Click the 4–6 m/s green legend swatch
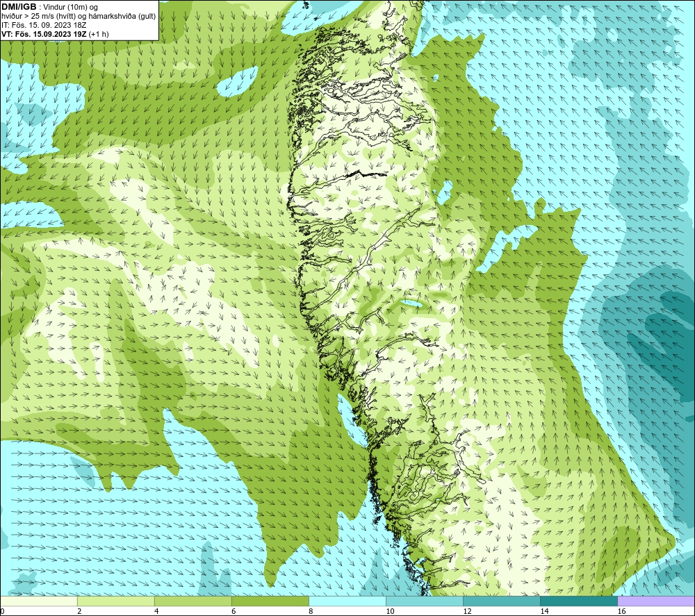This screenshot has width=695, height=616. [x=193, y=601]
